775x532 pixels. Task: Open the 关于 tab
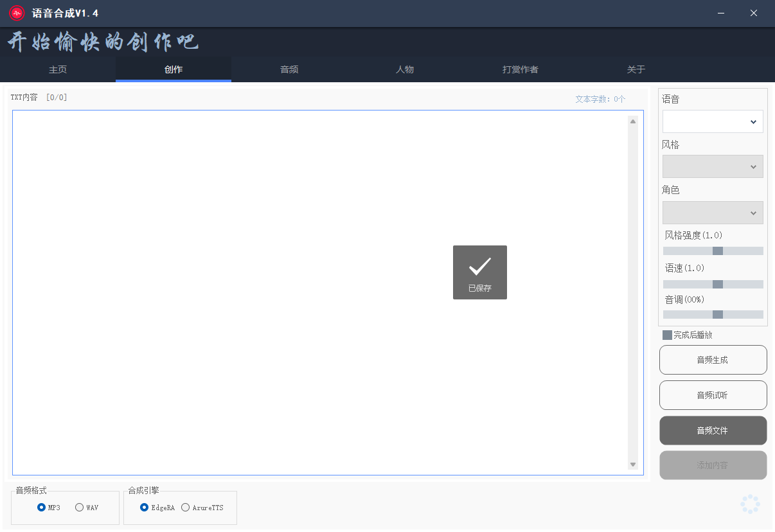[x=636, y=69]
